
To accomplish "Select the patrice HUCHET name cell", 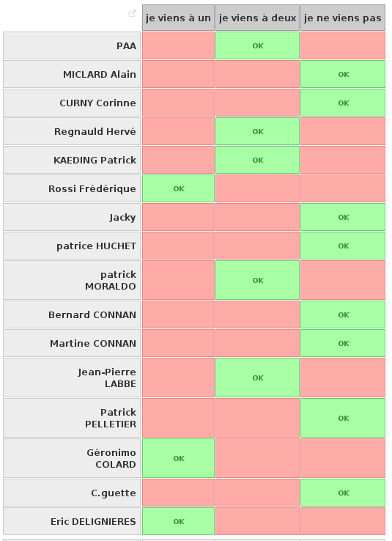I will click(72, 246).
